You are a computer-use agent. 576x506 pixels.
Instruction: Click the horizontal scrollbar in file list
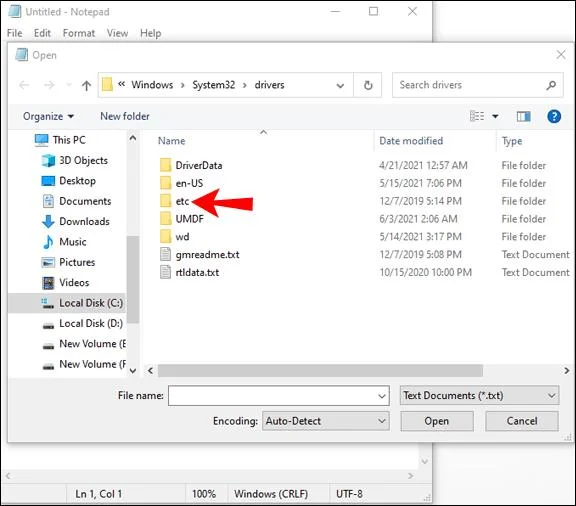click(x=320, y=370)
